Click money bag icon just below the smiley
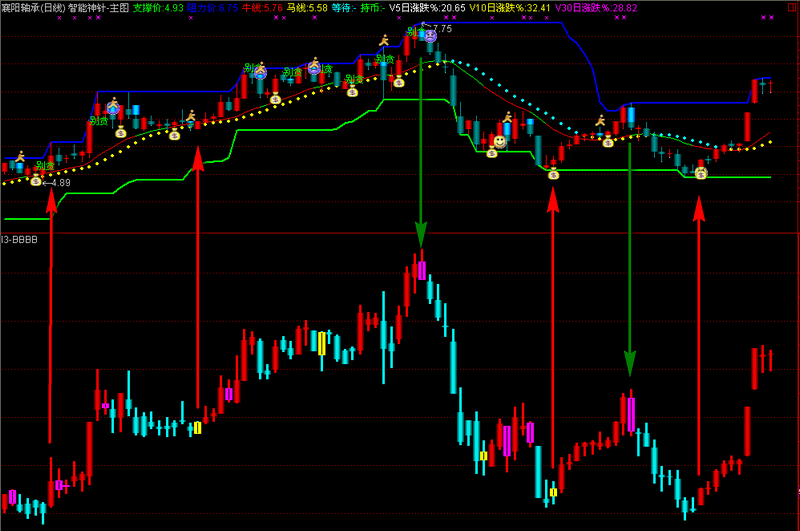Image resolution: width=800 pixels, height=531 pixels. tap(492, 152)
